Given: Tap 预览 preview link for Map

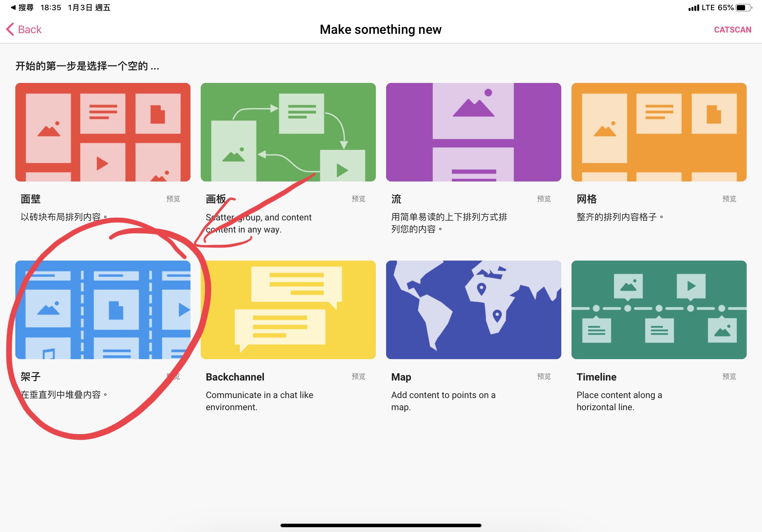Looking at the screenshot, I should [x=544, y=376].
